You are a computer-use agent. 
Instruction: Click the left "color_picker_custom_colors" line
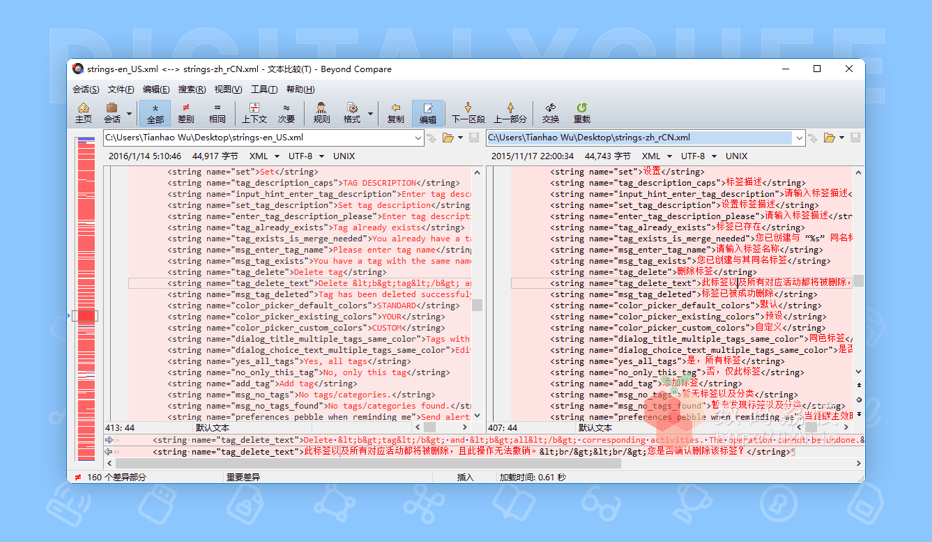[300, 328]
